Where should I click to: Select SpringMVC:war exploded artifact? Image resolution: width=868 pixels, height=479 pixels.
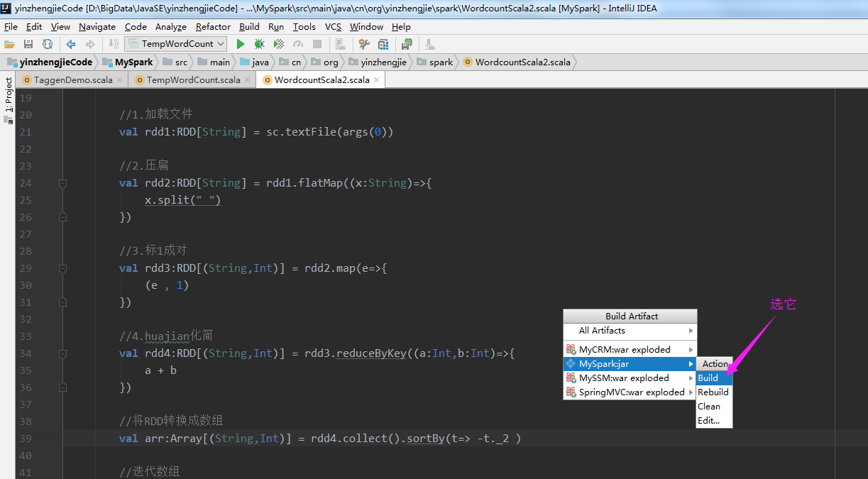[630, 392]
